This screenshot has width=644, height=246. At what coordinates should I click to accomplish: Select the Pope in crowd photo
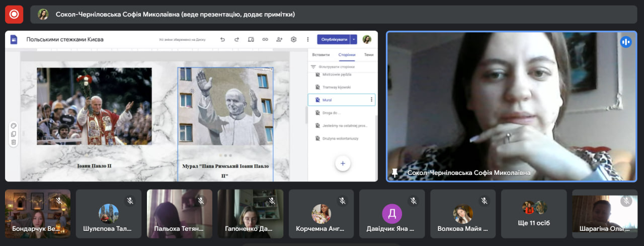coord(94,106)
